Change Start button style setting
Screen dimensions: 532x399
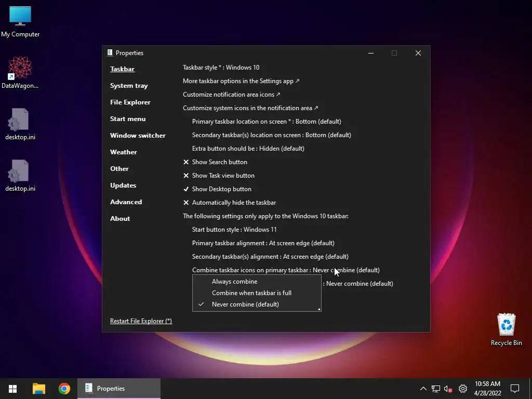coord(234,230)
